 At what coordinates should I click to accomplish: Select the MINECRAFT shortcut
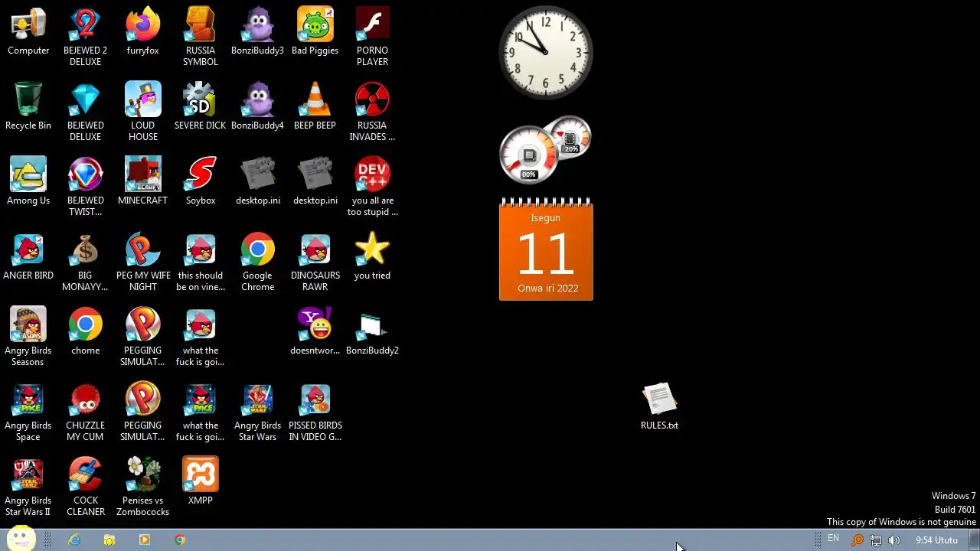143,182
